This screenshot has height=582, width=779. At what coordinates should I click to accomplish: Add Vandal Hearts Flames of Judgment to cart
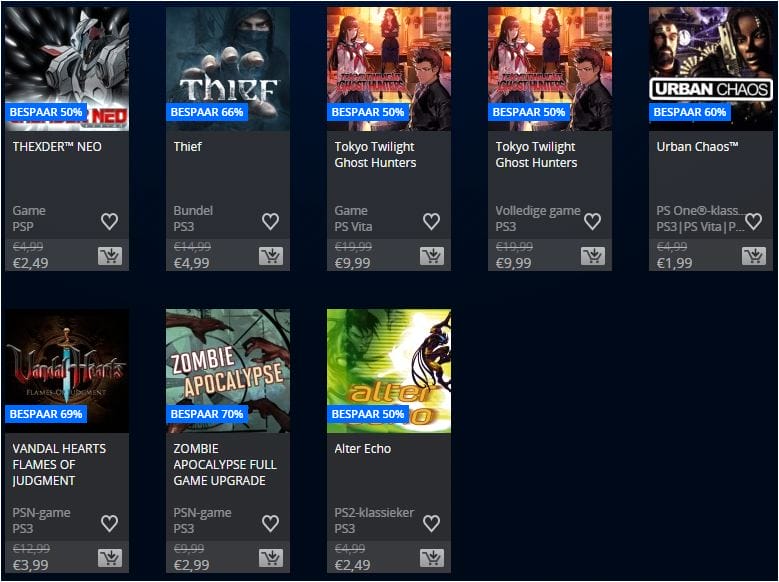(x=110, y=558)
